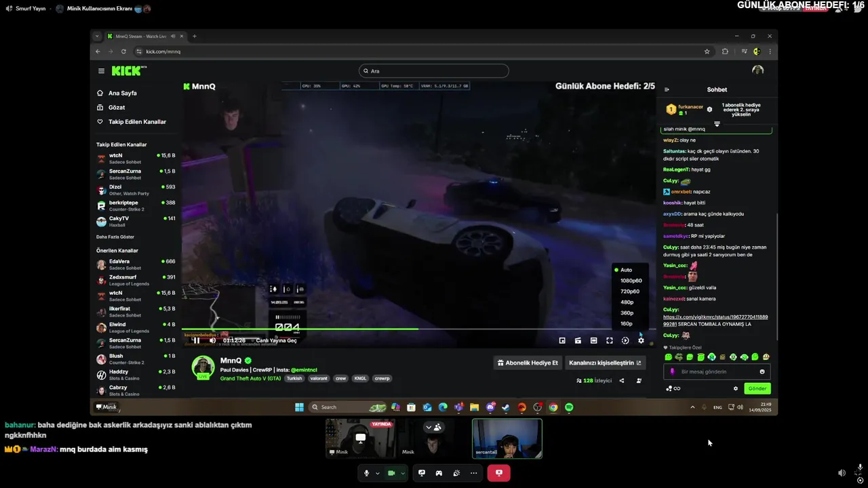Click Kanalınızı kişiselleştirin button
Image resolution: width=868 pixels, height=488 pixels.
[606, 363]
